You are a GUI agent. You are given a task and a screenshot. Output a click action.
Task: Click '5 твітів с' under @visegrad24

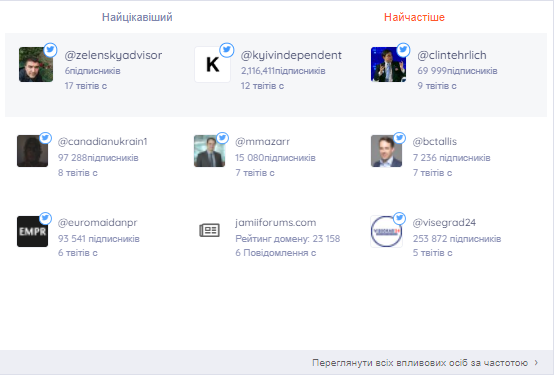(432, 253)
